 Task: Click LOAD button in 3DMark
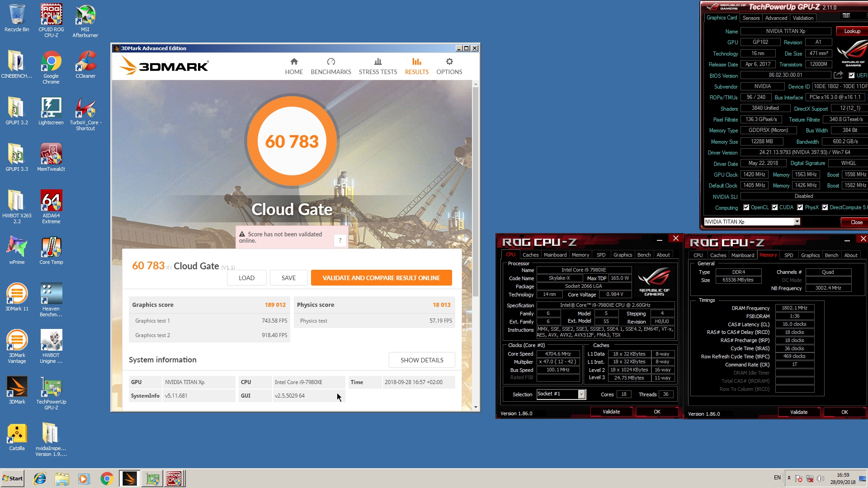coord(246,278)
